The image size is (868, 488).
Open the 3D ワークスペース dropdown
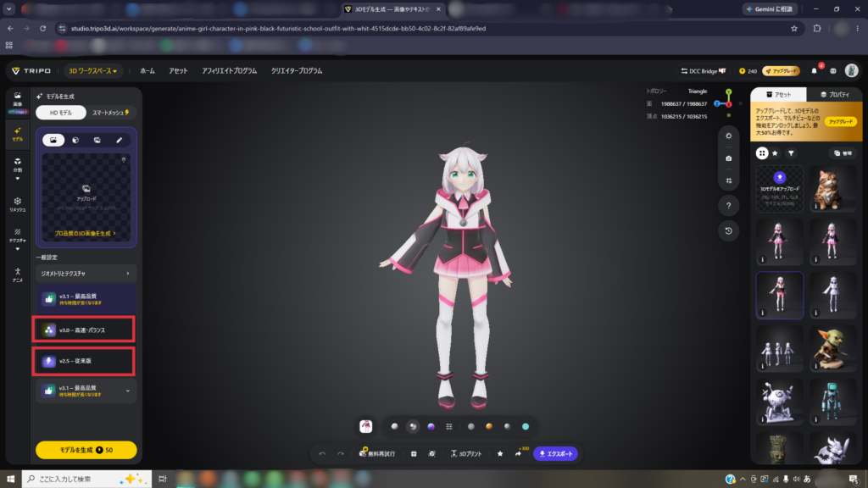(x=92, y=71)
